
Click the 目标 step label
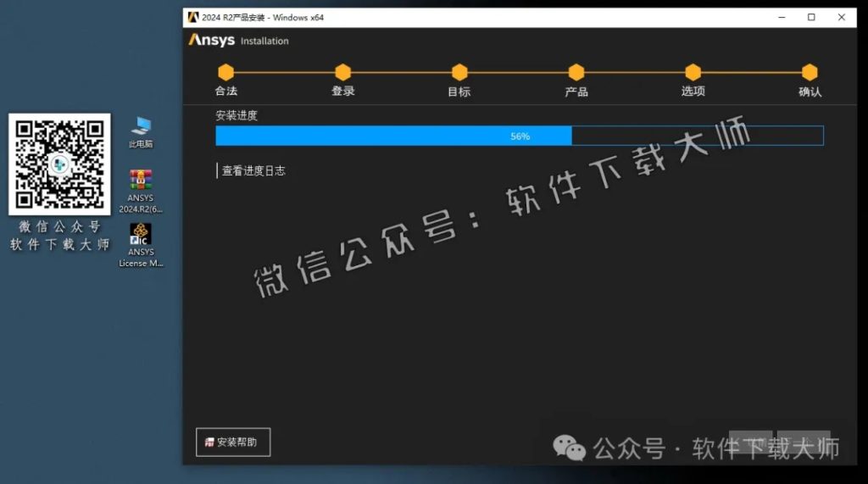(x=459, y=92)
